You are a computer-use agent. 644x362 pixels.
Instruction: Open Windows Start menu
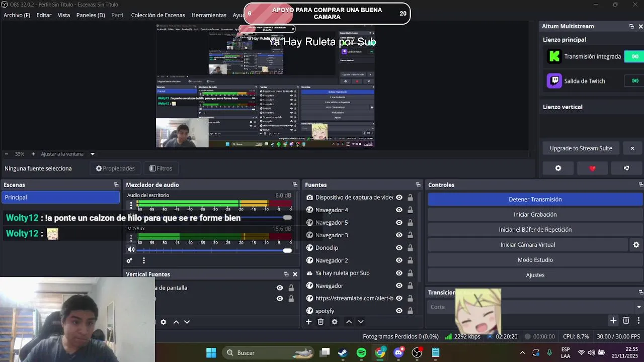(211, 353)
